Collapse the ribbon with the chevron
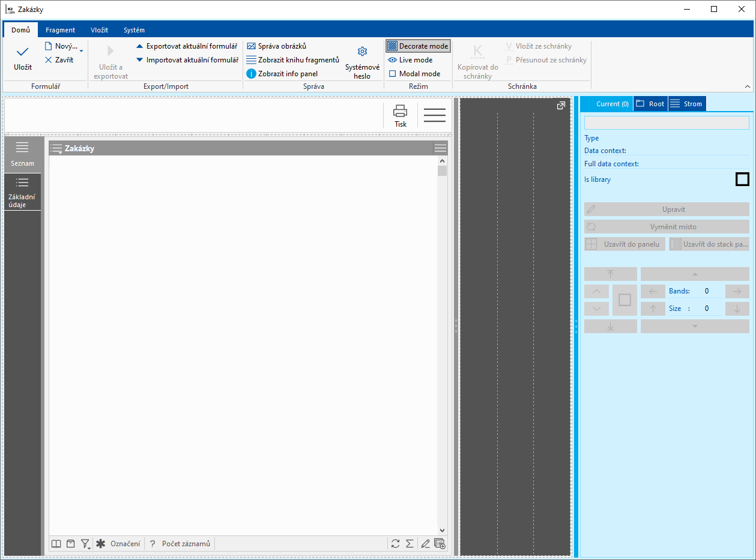 pyautogui.click(x=748, y=87)
